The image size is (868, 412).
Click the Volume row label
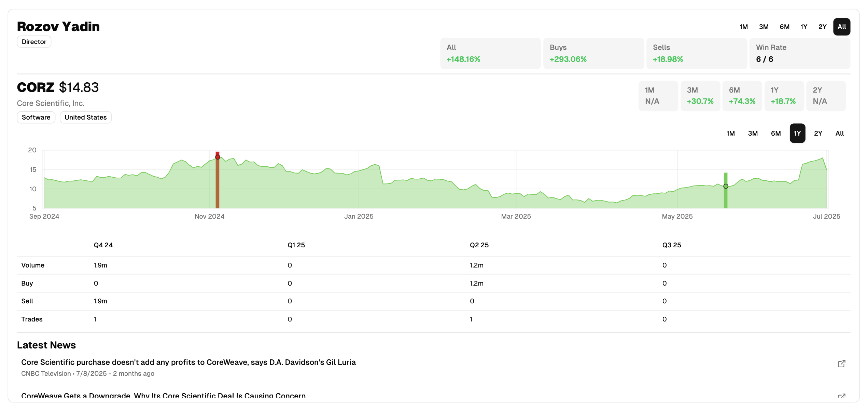pyautogui.click(x=33, y=265)
